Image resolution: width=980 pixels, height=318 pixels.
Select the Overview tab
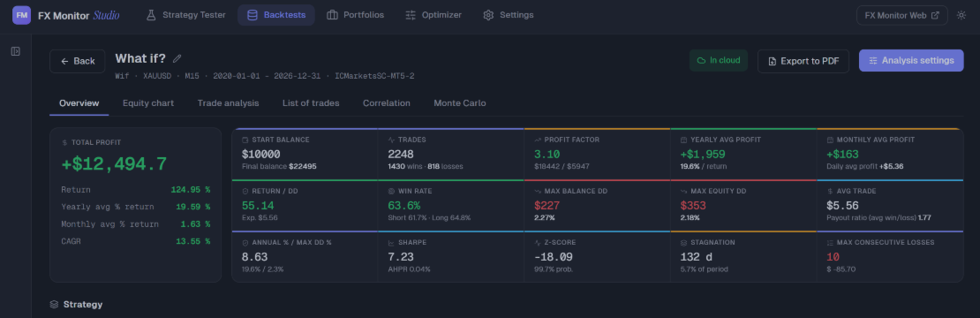tap(79, 103)
